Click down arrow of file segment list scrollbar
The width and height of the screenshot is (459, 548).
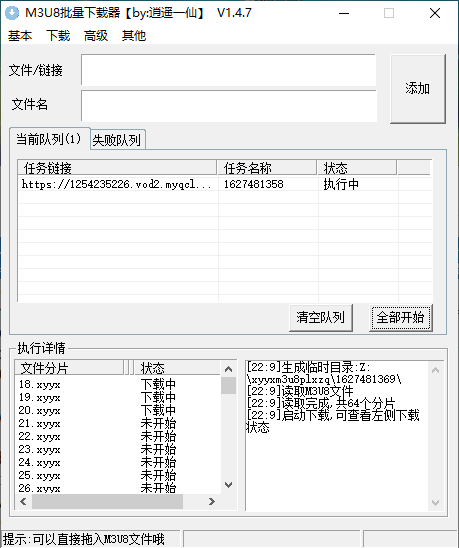[228, 485]
